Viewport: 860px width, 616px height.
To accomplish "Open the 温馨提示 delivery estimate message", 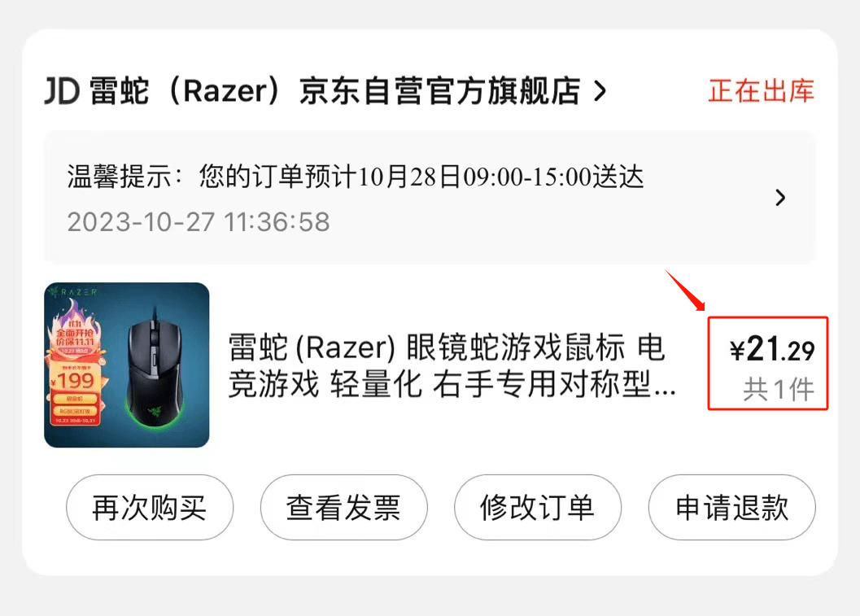I will 356,177.
